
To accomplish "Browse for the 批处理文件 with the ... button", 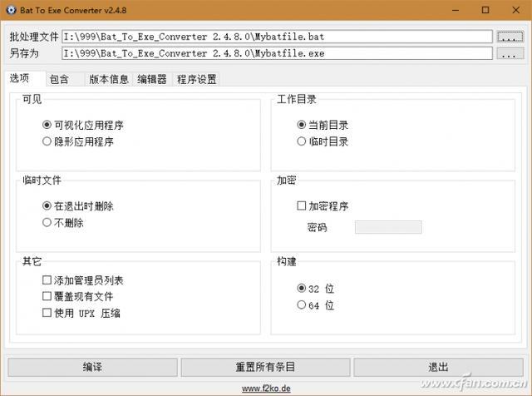I will pos(510,37).
